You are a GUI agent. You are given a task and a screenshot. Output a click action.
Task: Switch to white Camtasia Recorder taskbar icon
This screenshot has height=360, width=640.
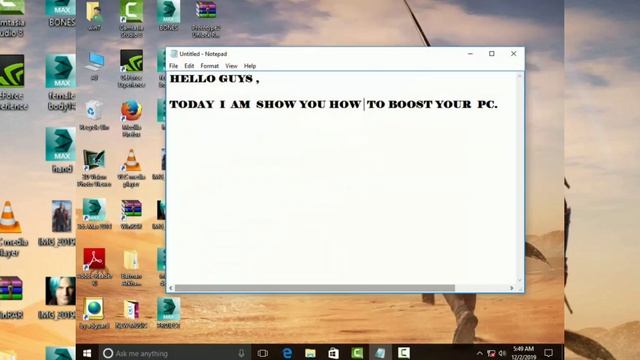(x=404, y=353)
